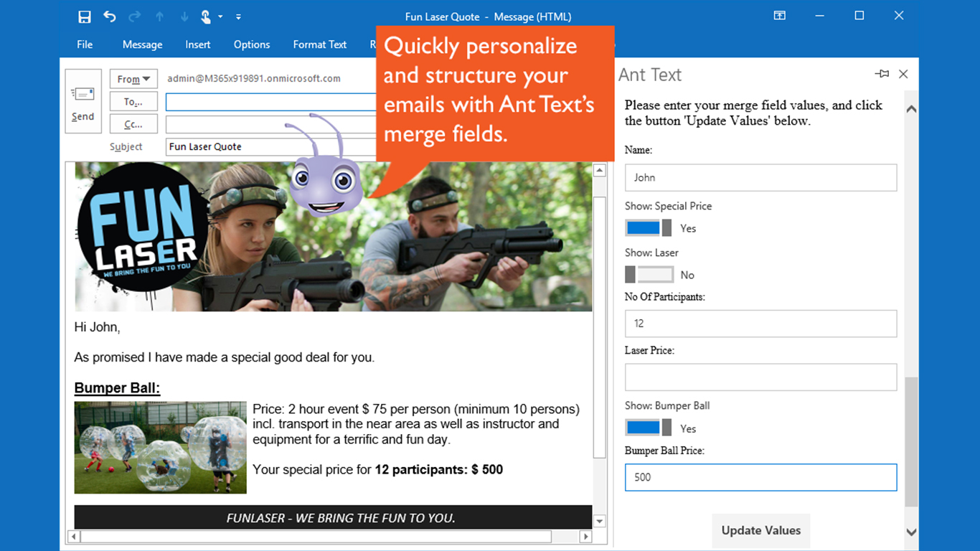Click the FUNLASER footer banner text

[x=341, y=518]
